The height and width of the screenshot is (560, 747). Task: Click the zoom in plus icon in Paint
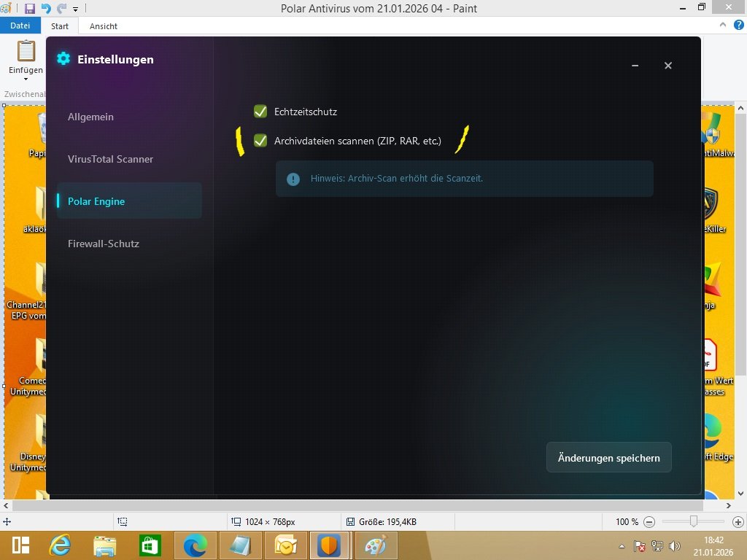[x=738, y=522]
